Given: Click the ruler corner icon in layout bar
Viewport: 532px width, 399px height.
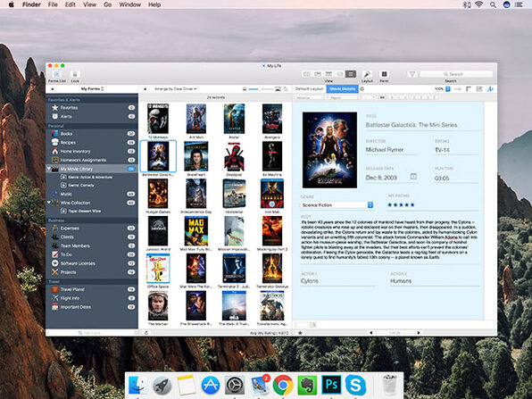Looking at the screenshot, I should pos(469,89).
